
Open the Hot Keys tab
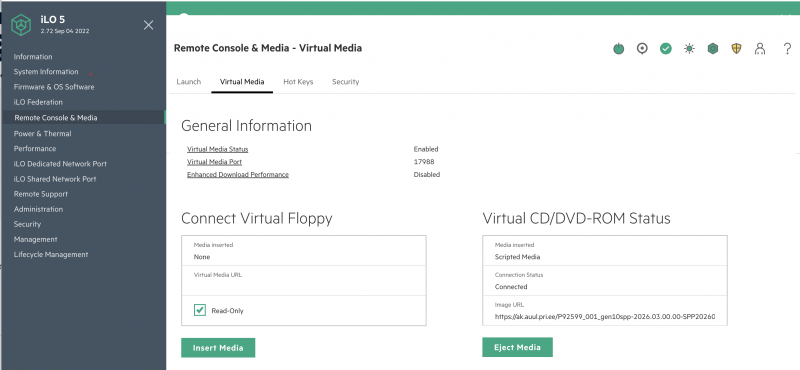[298, 82]
